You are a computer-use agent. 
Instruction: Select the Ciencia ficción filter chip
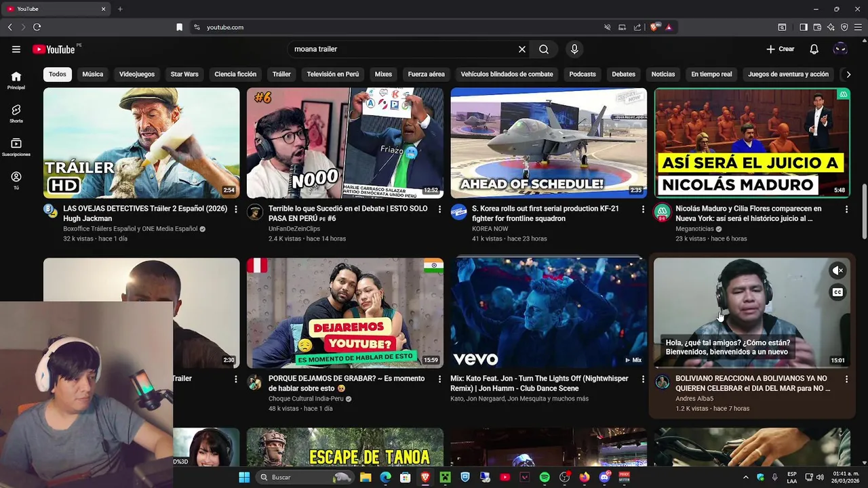coord(235,74)
